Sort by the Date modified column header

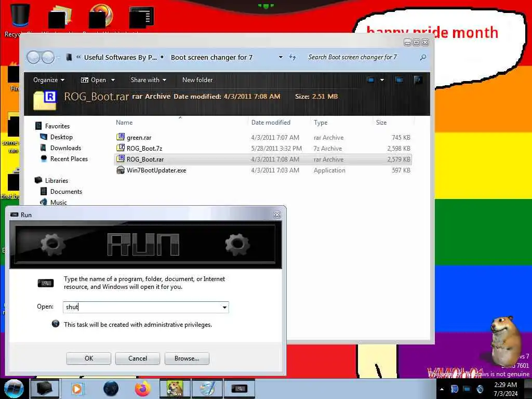pyautogui.click(x=271, y=123)
